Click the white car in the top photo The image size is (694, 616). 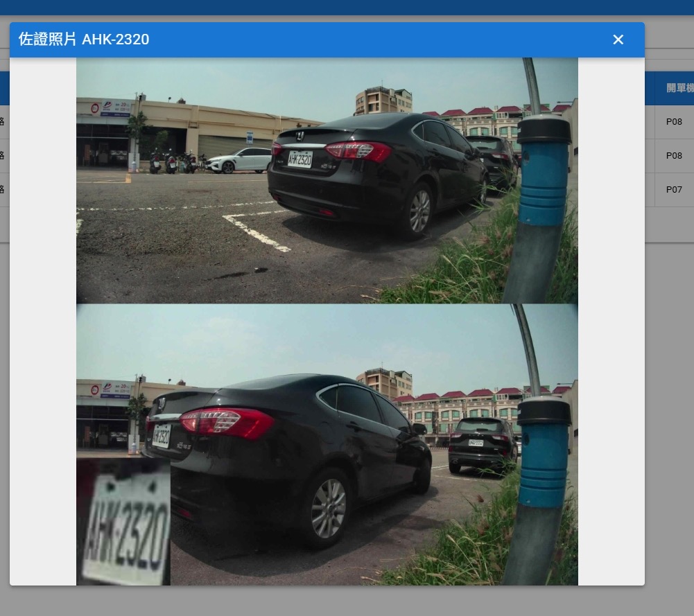[x=239, y=161]
